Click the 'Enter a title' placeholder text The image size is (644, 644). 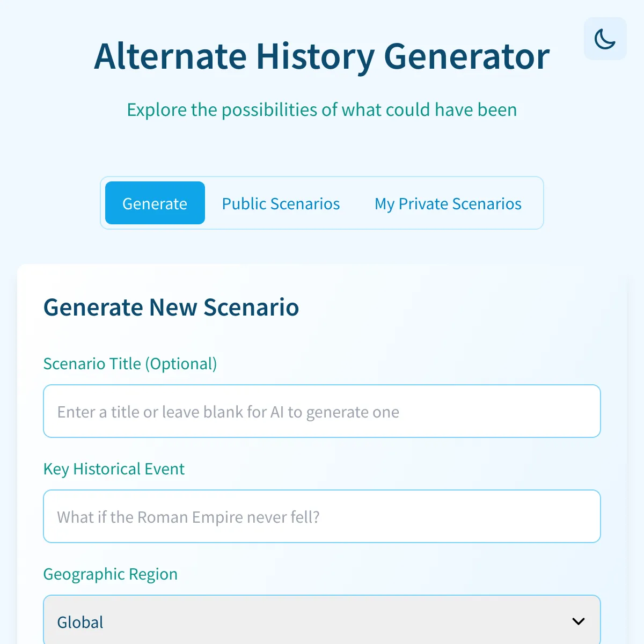(x=228, y=412)
